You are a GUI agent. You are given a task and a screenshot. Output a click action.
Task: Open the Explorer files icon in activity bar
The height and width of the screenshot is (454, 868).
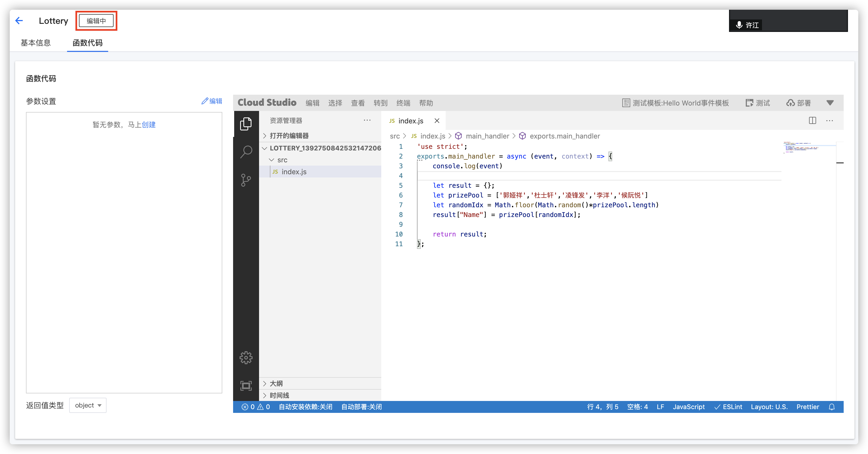point(246,124)
